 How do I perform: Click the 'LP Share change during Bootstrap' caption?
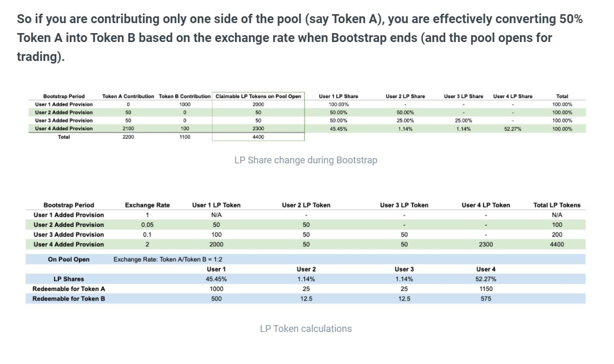pos(305,160)
